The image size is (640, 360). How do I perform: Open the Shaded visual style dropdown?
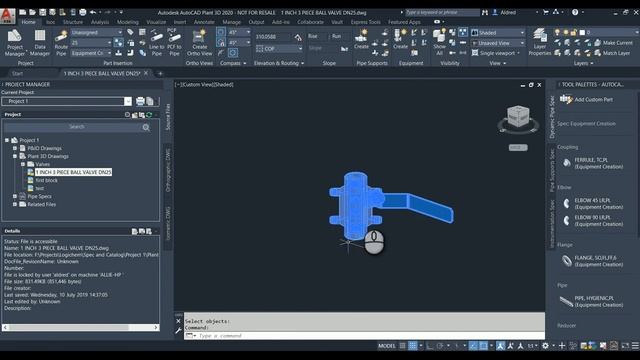pyautogui.click(x=498, y=32)
